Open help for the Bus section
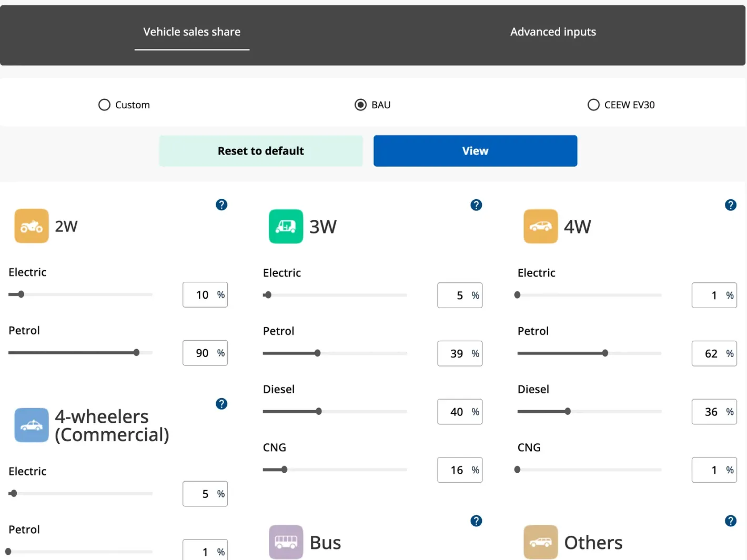The width and height of the screenshot is (747, 560). pos(476,521)
